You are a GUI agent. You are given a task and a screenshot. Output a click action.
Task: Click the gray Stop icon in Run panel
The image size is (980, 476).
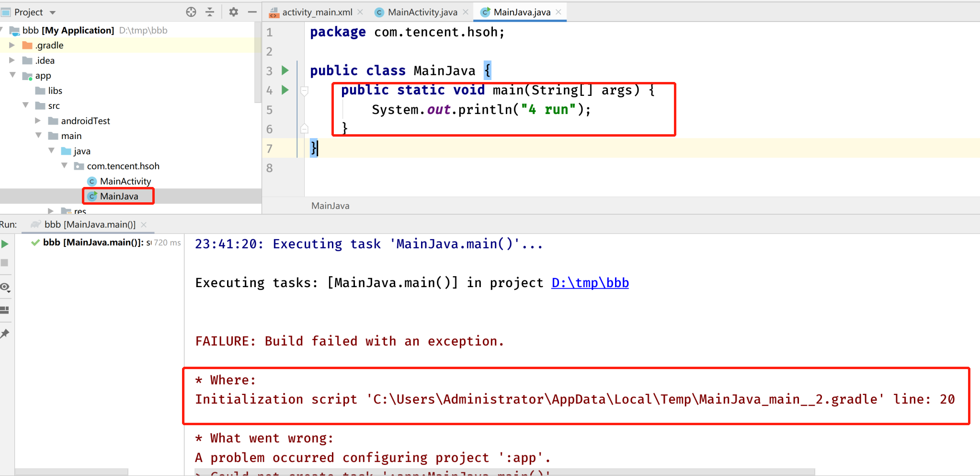(5, 263)
